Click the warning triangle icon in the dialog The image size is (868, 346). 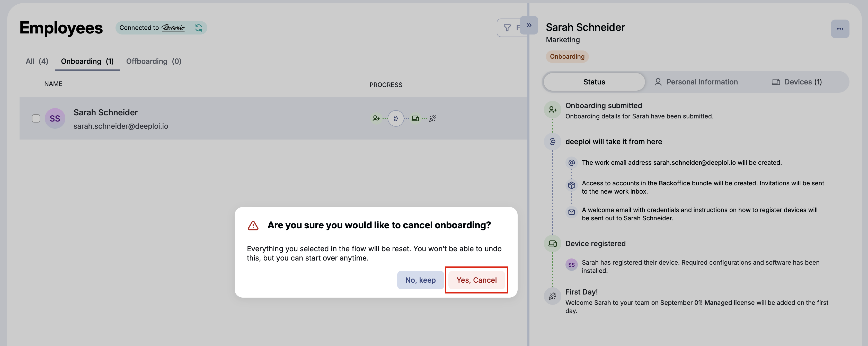click(253, 226)
